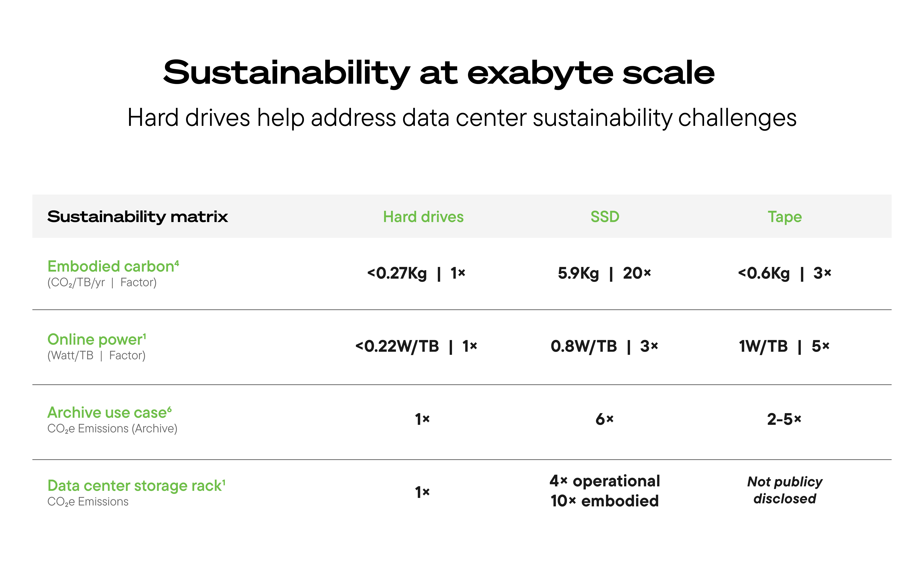Click the "<0.6Kg | 3×" tape cell
This screenshot has height=577, width=924.
point(785,273)
